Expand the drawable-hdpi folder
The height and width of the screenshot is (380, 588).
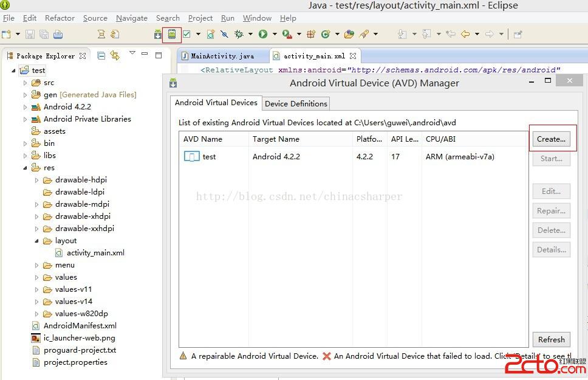36,180
